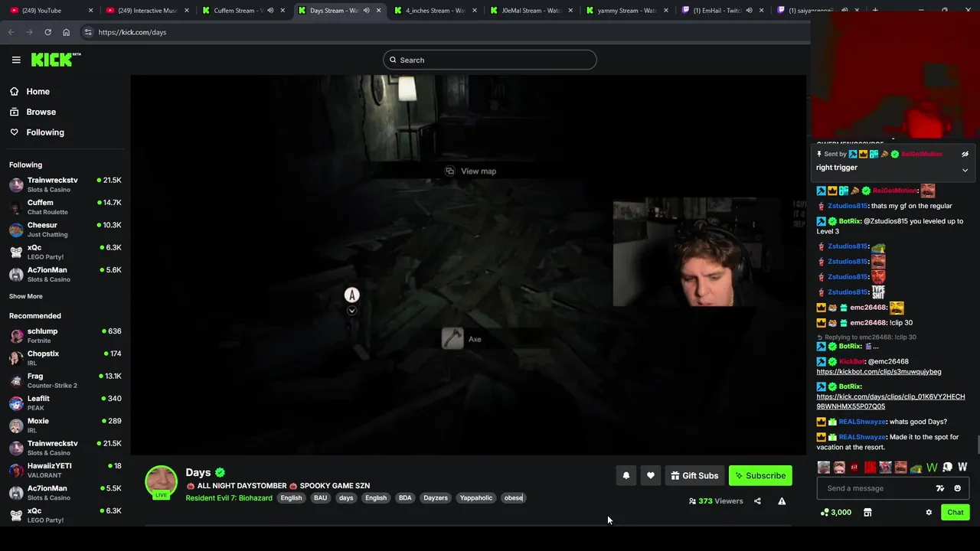Screen dimensions: 980x551
Task: Click the Search input field
Action: (490, 60)
